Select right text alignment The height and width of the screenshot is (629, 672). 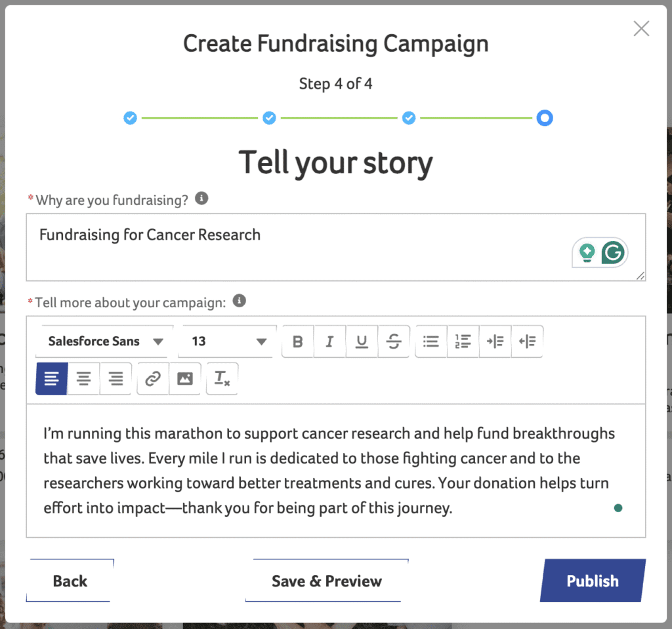click(x=116, y=379)
